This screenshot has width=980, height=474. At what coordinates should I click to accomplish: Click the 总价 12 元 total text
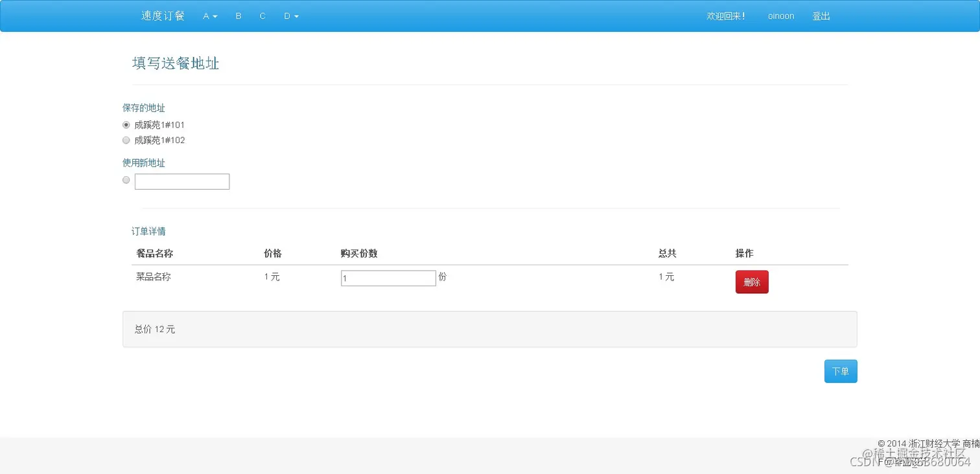click(155, 329)
